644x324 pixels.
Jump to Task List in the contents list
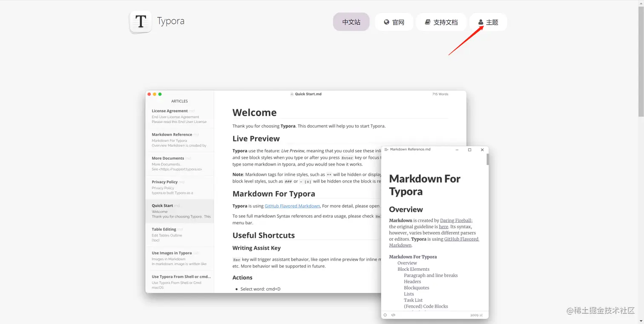pyautogui.click(x=413, y=300)
